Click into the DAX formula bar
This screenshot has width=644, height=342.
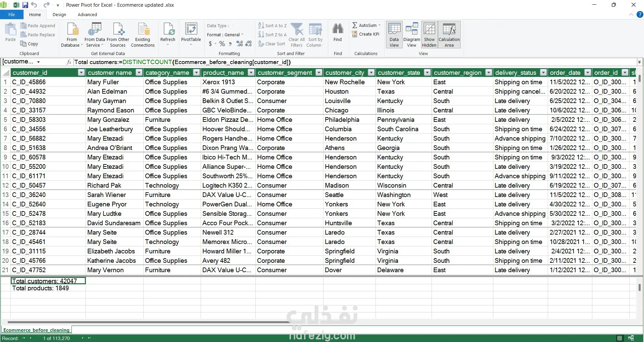(355, 62)
